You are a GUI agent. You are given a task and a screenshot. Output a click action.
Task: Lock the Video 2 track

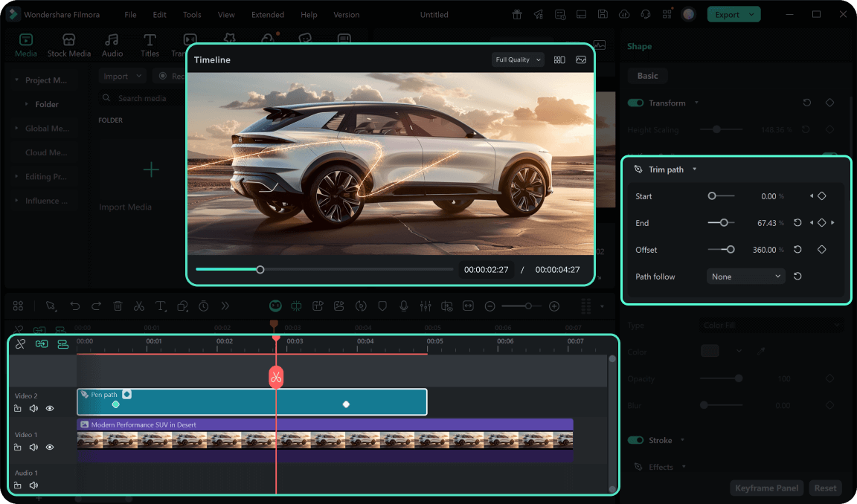click(18, 408)
